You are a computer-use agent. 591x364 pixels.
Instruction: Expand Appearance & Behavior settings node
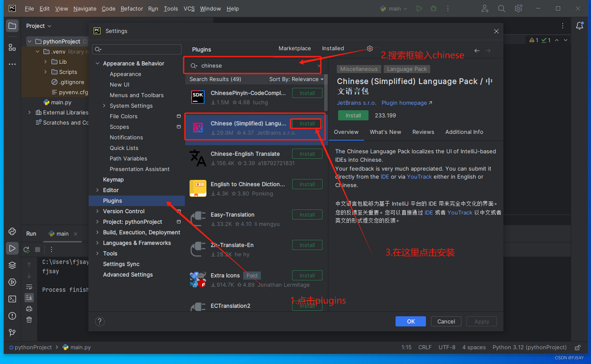98,63
